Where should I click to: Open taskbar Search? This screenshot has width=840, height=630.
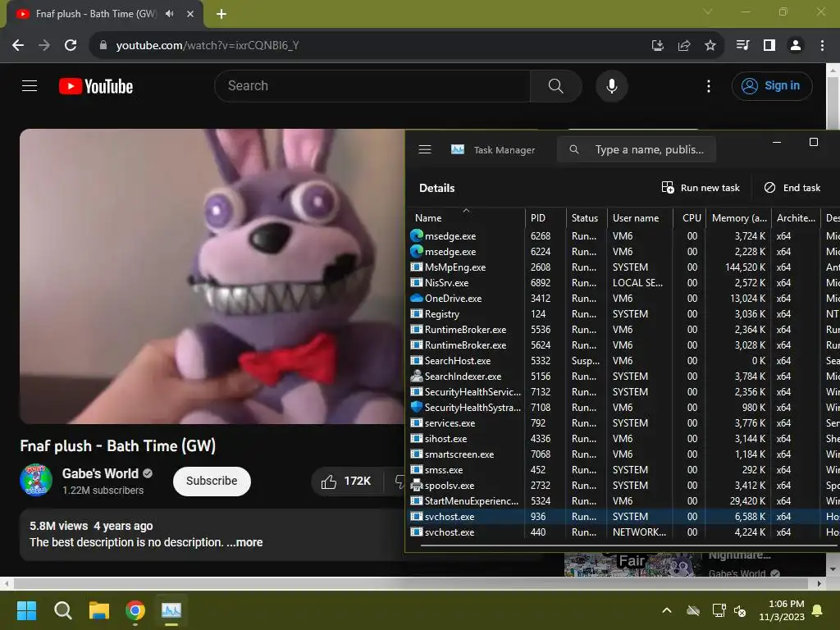coord(62,610)
